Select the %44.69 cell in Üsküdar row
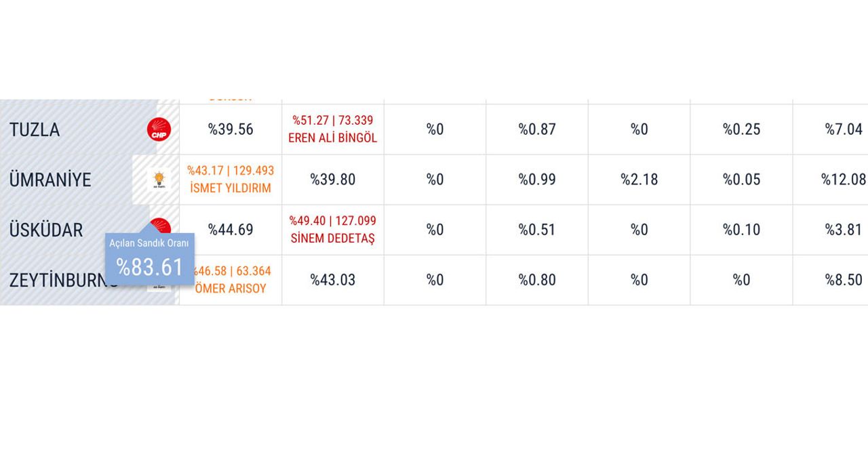 coord(231,230)
